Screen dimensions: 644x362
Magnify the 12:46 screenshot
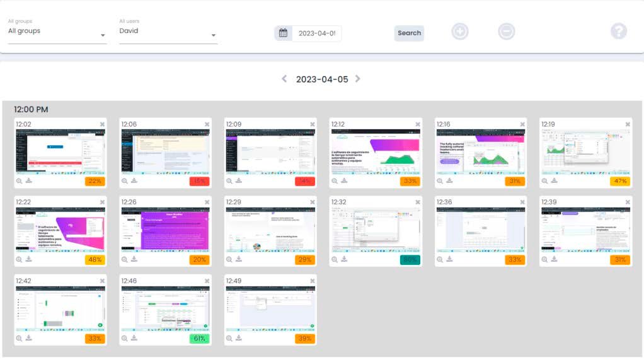pyautogui.click(x=125, y=337)
